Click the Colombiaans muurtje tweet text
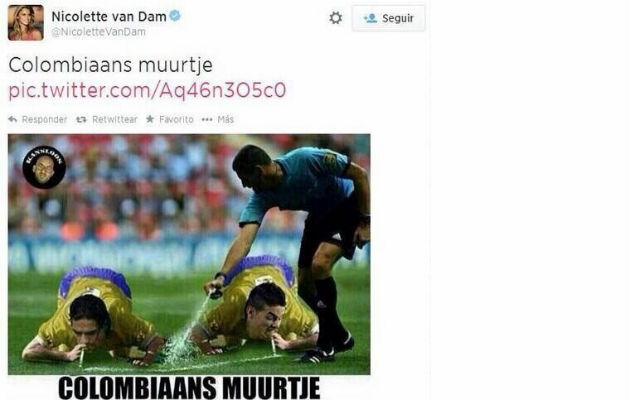 point(110,65)
